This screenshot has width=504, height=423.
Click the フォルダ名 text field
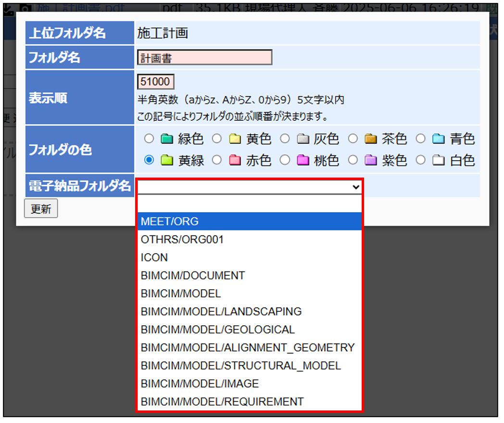[204, 58]
